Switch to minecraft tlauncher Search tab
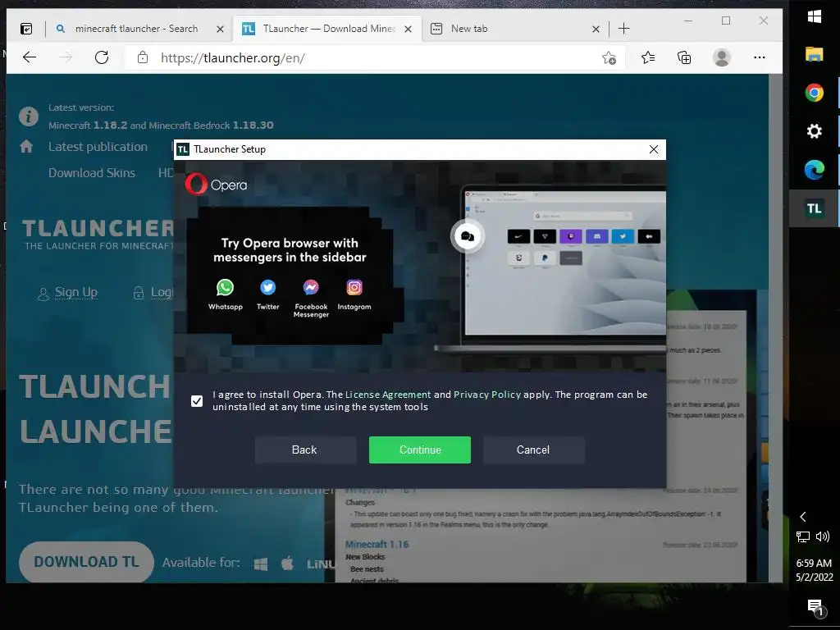Image resolution: width=840 pixels, height=630 pixels. (136, 29)
